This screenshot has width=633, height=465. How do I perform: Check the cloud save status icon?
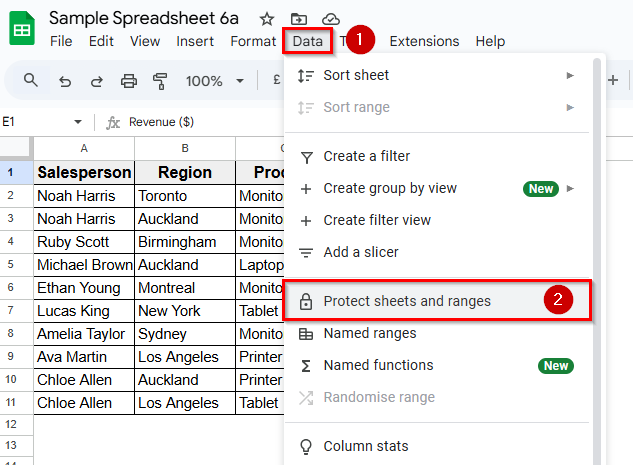coord(331,19)
